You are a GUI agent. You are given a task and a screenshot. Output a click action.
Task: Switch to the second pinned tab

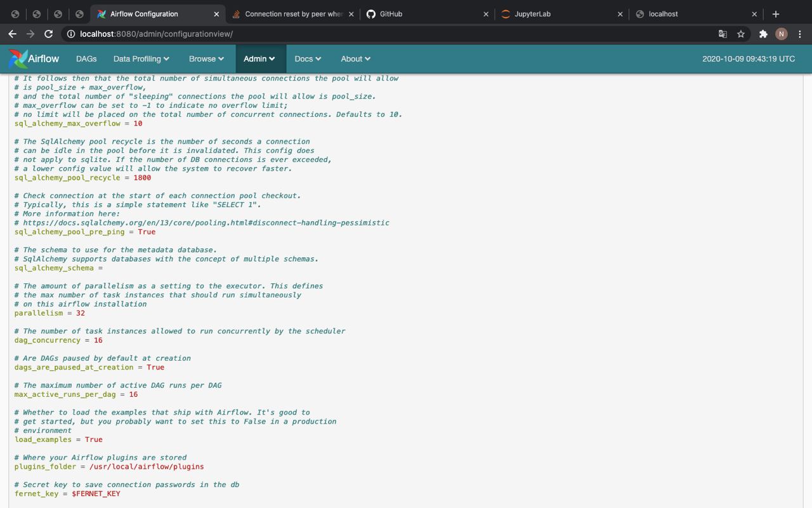pyautogui.click(x=37, y=14)
